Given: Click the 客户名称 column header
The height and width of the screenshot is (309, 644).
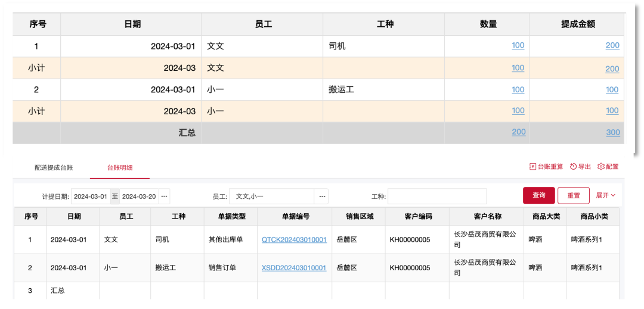Looking at the screenshot, I should pos(487,216).
